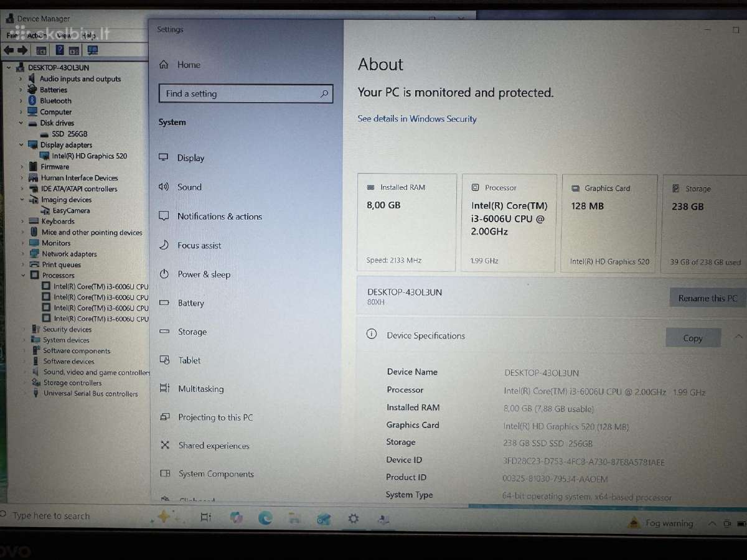The image size is (747, 560).
Task: Click Device ID value 3FD28C23
Action: click(584, 462)
